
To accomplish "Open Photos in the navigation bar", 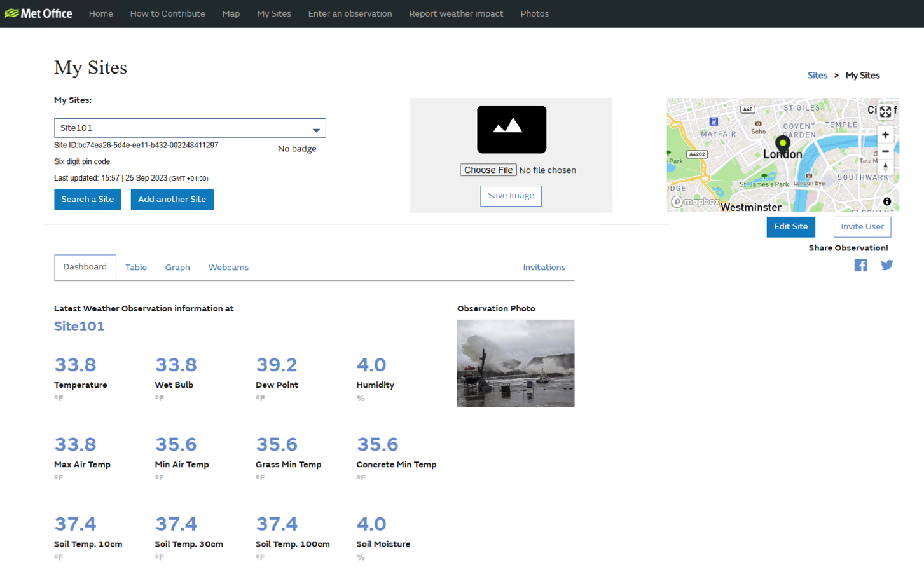I will point(535,13).
